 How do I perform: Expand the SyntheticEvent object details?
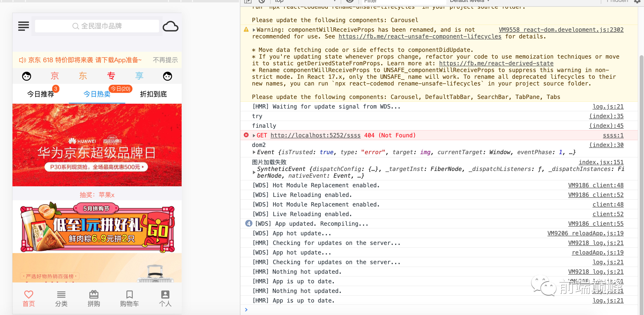254,172
